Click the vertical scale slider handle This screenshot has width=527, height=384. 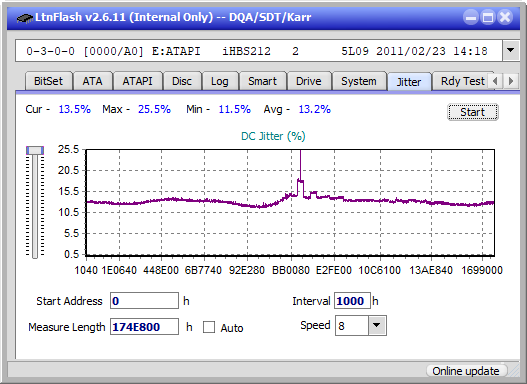tap(35, 150)
